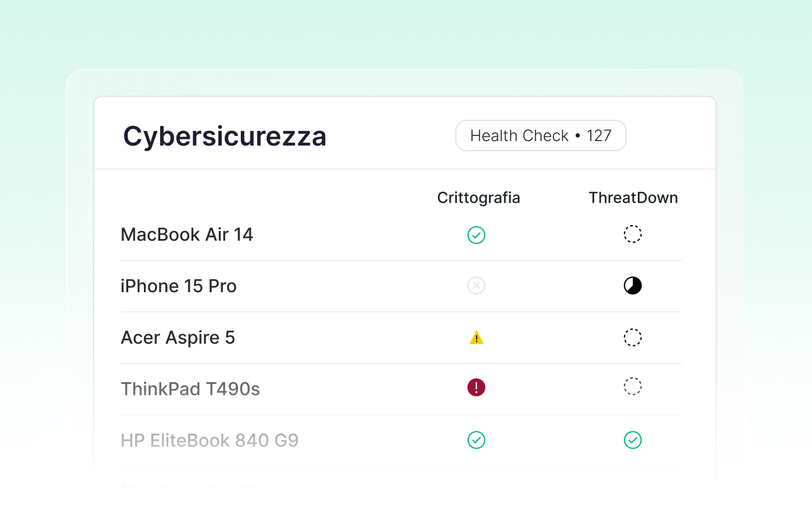Click Acer Aspire 5 yellow warning triangle

tap(476, 338)
